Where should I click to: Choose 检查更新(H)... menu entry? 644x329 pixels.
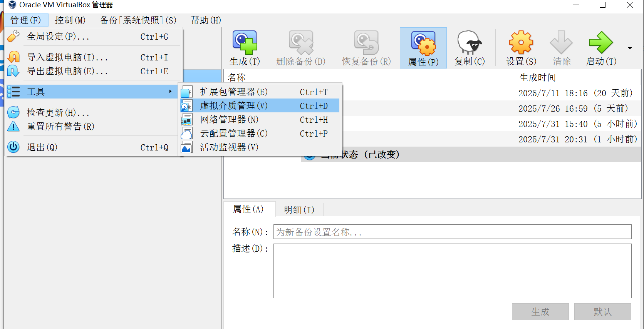[x=93, y=112]
